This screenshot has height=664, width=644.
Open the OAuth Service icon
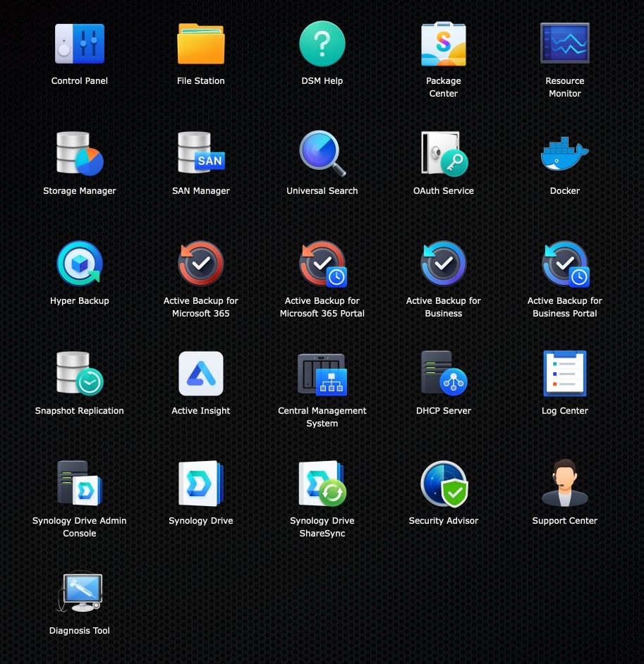444,153
